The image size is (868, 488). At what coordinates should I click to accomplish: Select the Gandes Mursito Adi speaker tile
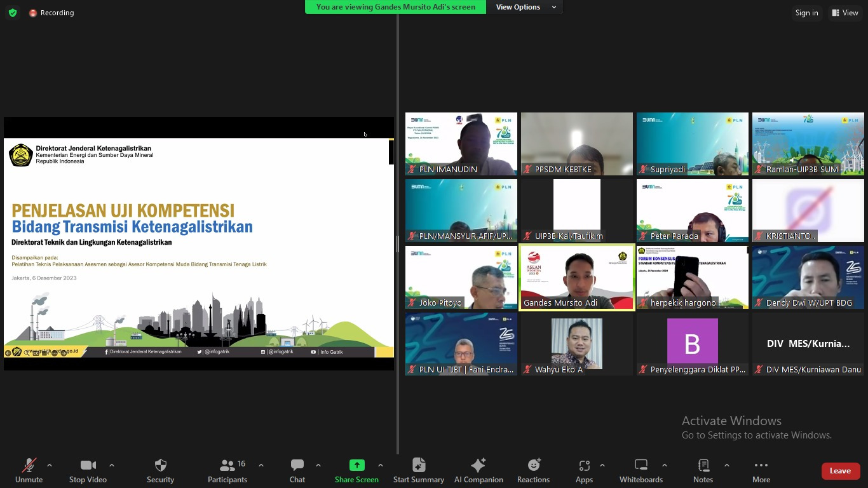click(x=577, y=278)
